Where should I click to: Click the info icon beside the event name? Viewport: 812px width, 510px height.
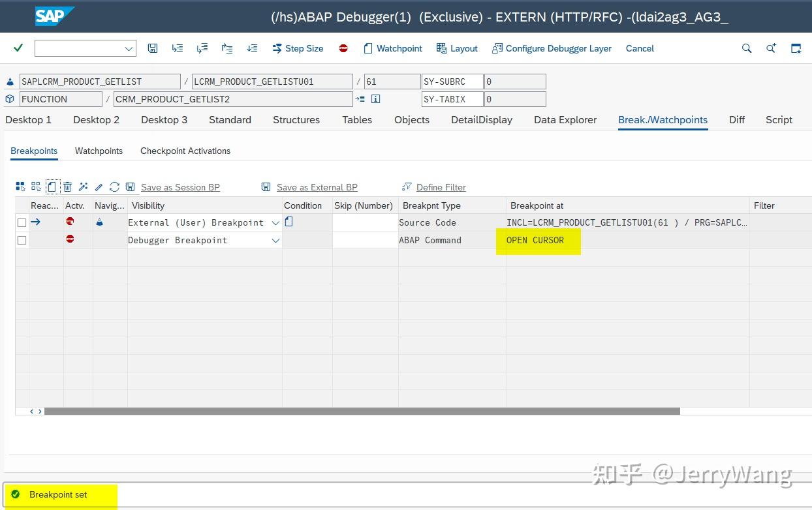tap(375, 99)
